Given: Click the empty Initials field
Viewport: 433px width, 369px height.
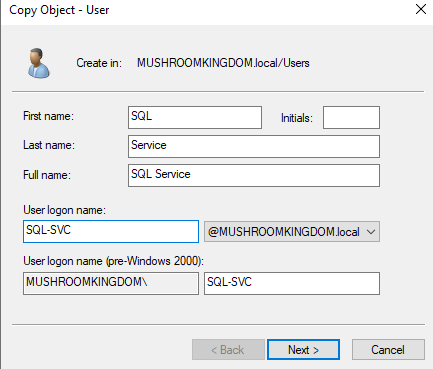Looking at the screenshot, I should pyautogui.click(x=351, y=117).
